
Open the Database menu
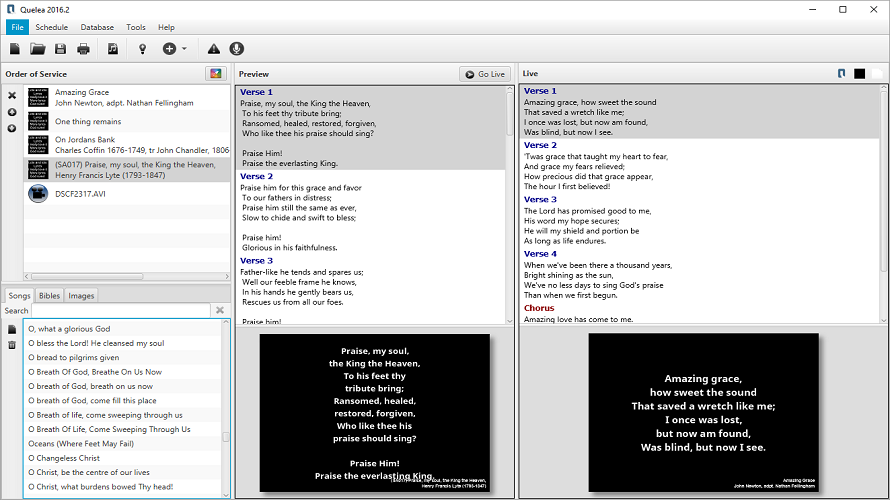click(x=97, y=27)
